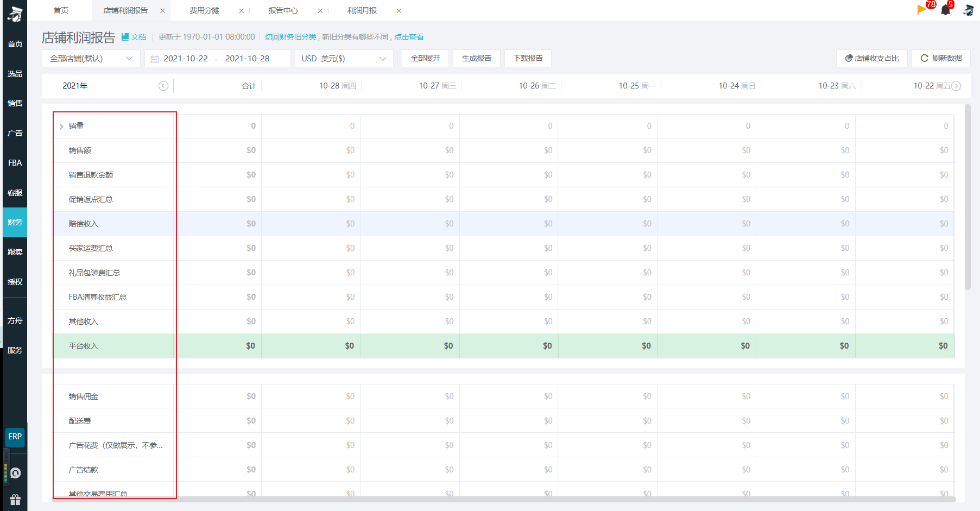Viewport: 980px width, 511px height.
Task: Click the 全部展开 button
Action: tap(425, 58)
